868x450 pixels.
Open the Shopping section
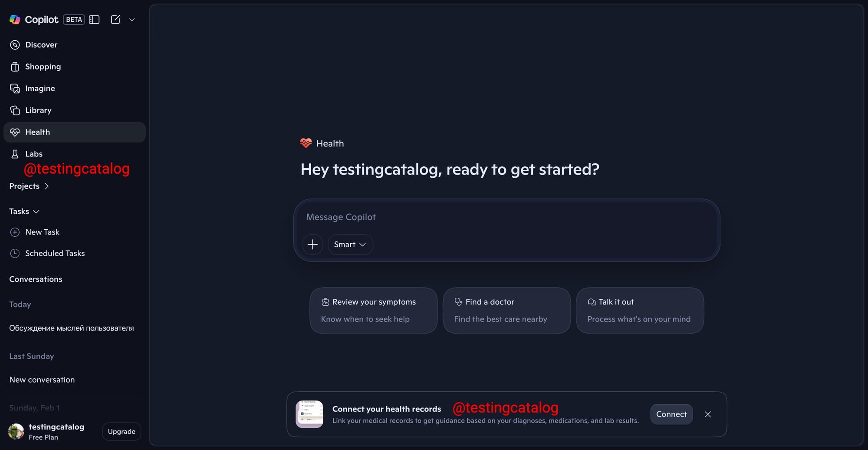43,66
